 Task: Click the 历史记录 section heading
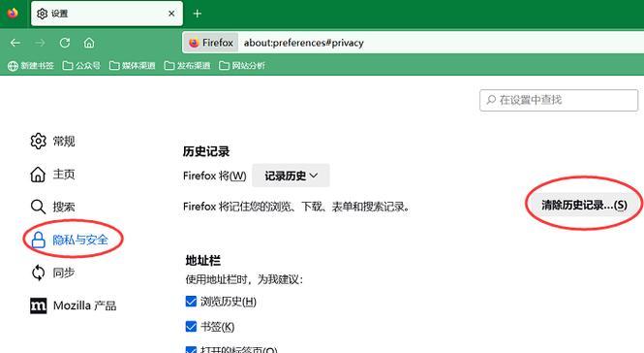click(206, 151)
